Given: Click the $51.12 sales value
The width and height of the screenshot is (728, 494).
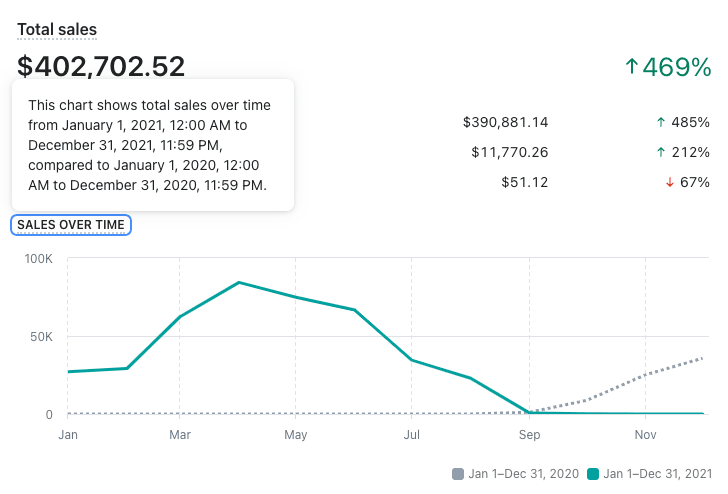Looking at the screenshot, I should 524,182.
